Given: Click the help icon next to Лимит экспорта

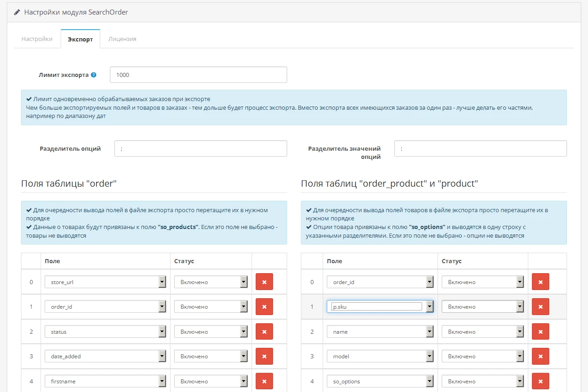Looking at the screenshot, I should pos(93,75).
